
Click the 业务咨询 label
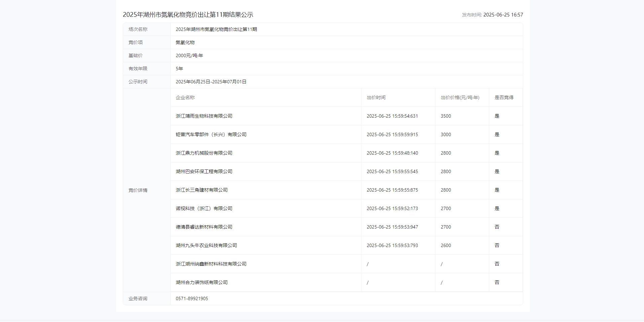(x=138, y=298)
